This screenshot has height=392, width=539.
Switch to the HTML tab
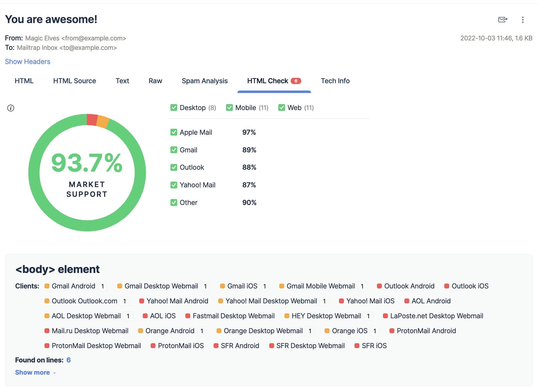tap(24, 81)
